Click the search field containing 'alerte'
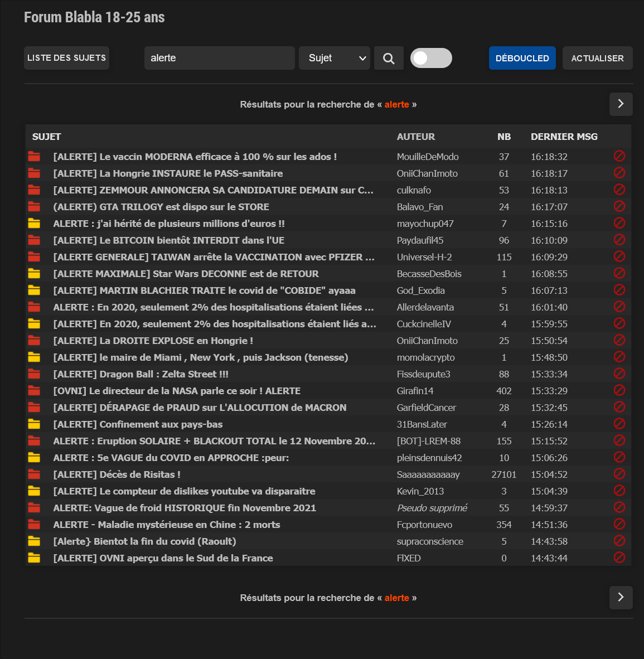This screenshot has width=644, height=659. pyautogui.click(x=220, y=58)
